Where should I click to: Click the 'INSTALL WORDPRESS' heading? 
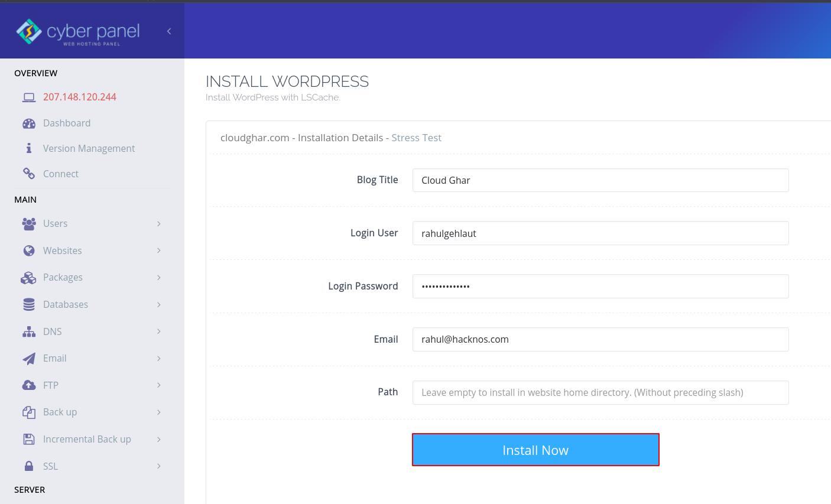287,82
